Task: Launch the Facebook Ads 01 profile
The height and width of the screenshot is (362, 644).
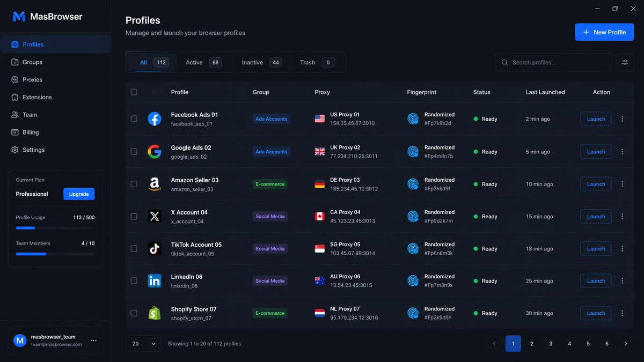Action: (x=596, y=119)
